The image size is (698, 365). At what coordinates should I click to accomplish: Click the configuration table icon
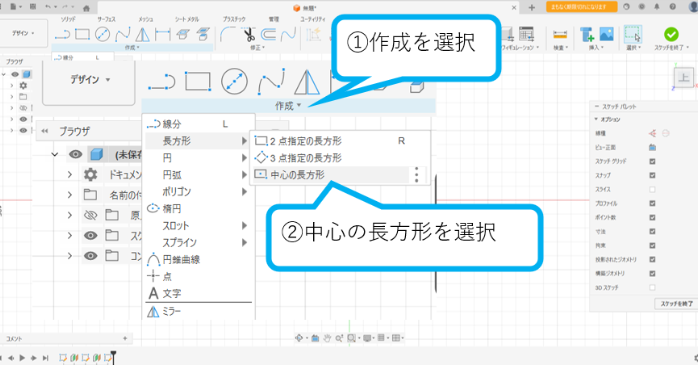click(526, 34)
